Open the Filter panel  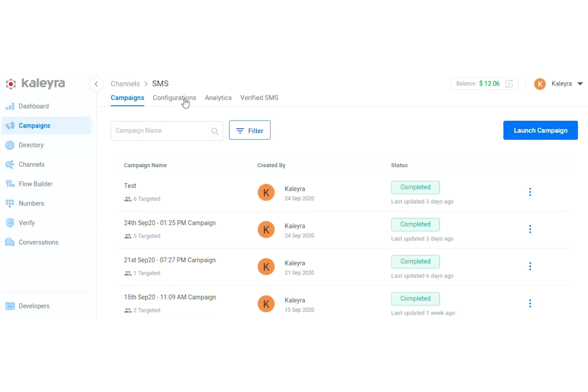click(x=250, y=130)
